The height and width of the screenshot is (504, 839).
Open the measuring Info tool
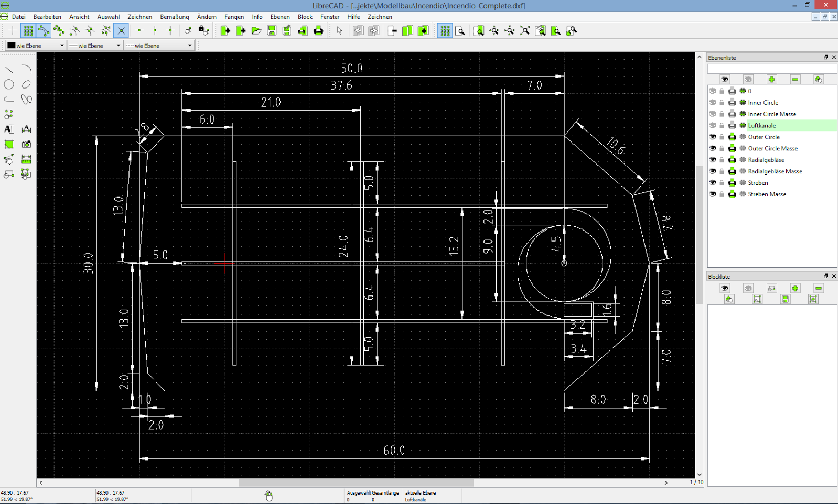[26, 159]
